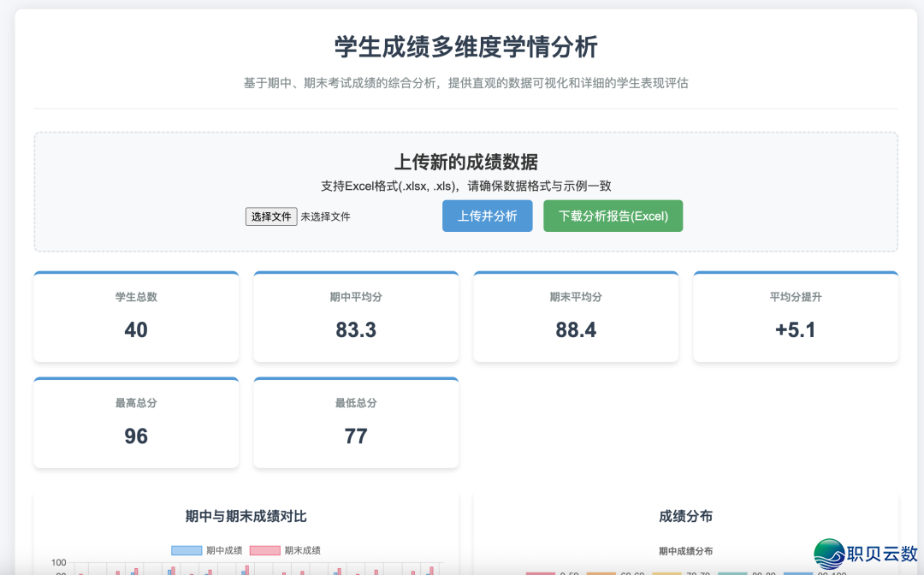Click the 期末平均分 card showing 88.4
The image size is (924, 575).
575,317
